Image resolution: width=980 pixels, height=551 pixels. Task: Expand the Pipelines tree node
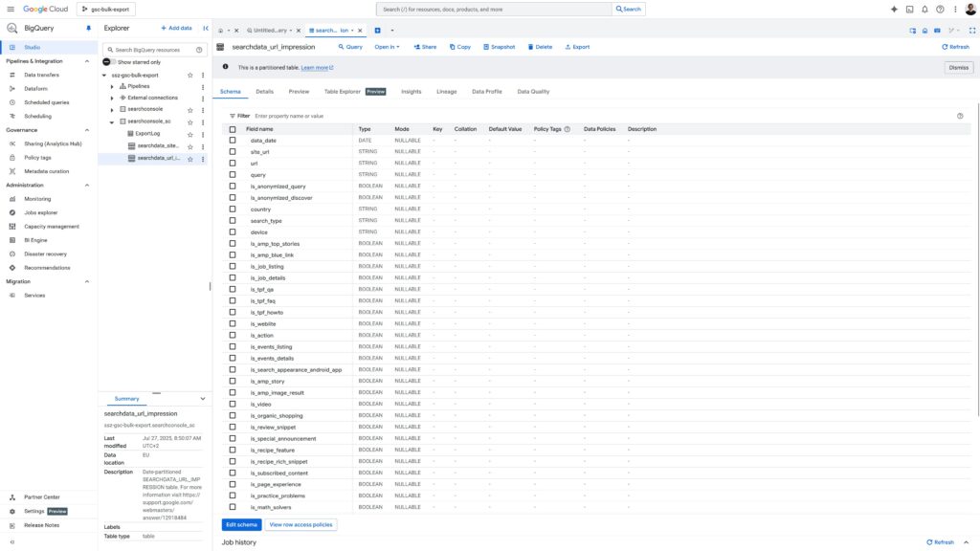112,86
